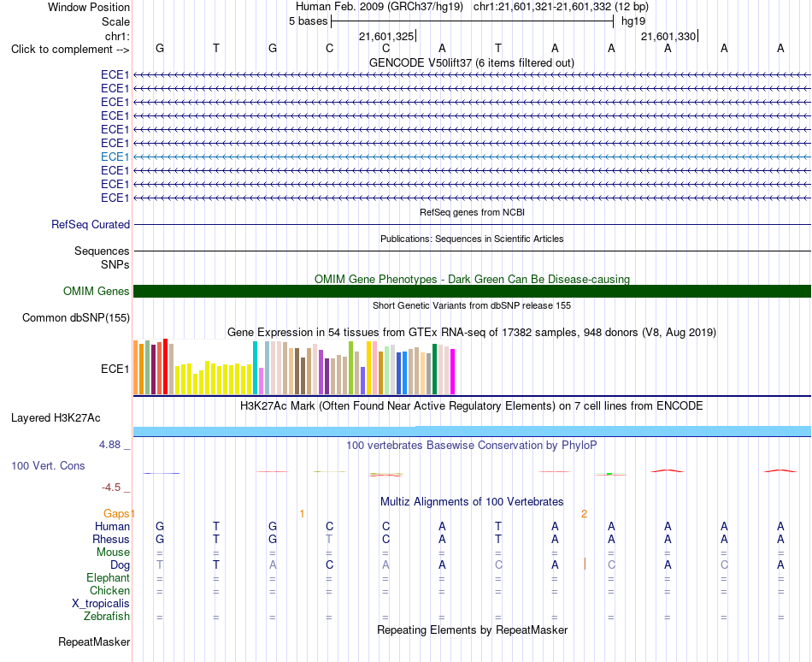Click the RepeatMasker track label

(x=94, y=641)
